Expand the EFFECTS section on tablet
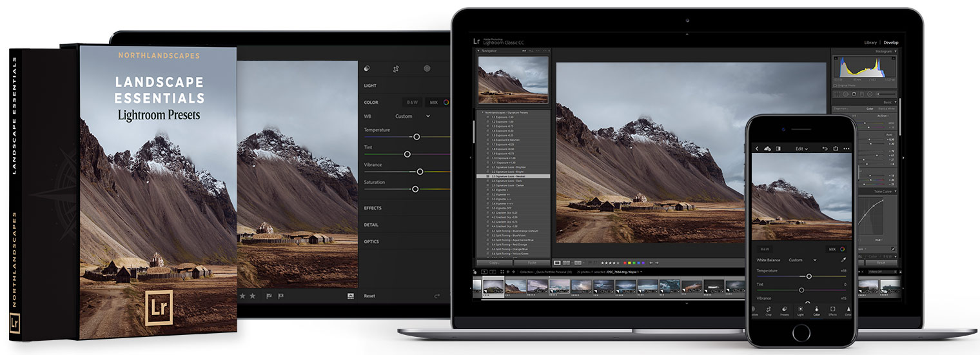This screenshot has width=980, height=355. 373,208
